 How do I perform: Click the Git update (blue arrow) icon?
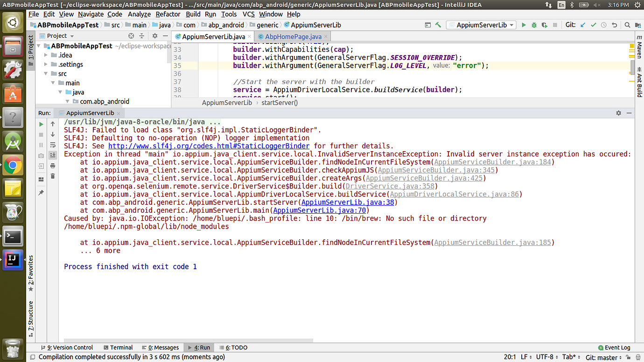pyautogui.click(x=583, y=24)
